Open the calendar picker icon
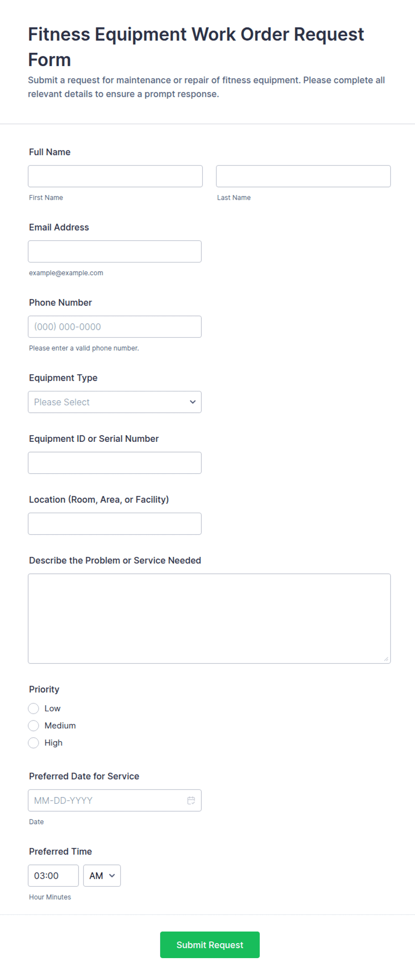 [191, 800]
